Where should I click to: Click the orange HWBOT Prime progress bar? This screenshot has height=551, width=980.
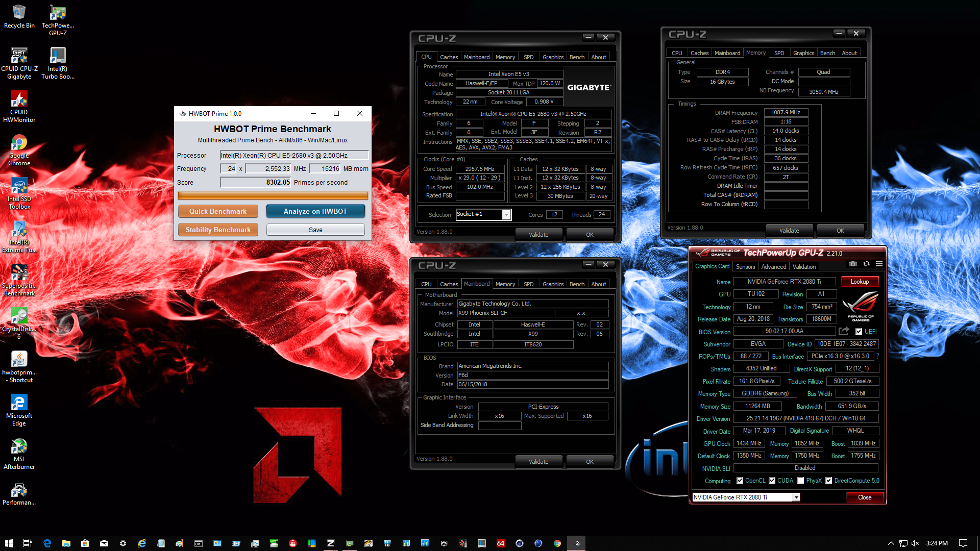pyautogui.click(x=273, y=195)
